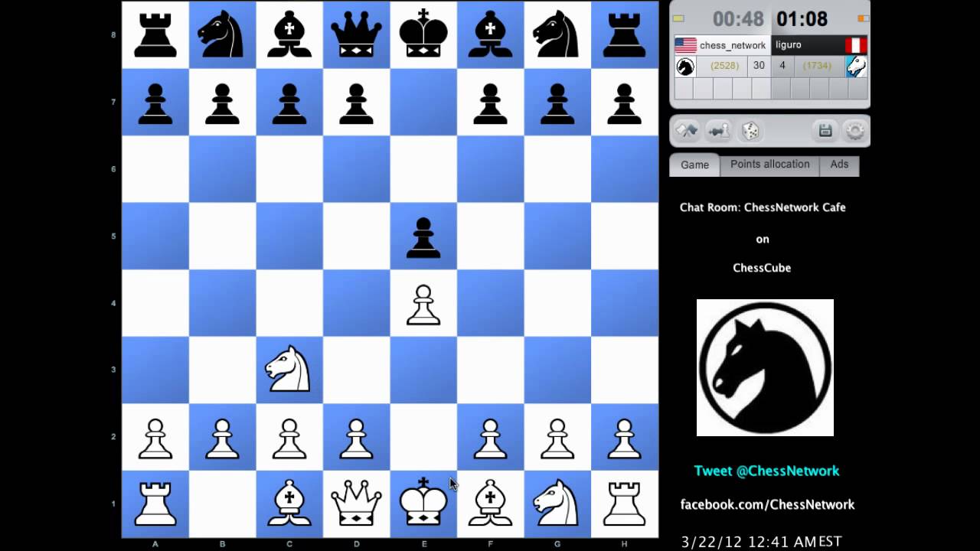Select the white king on e1
This screenshot has width=980, height=551.
tap(423, 504)
